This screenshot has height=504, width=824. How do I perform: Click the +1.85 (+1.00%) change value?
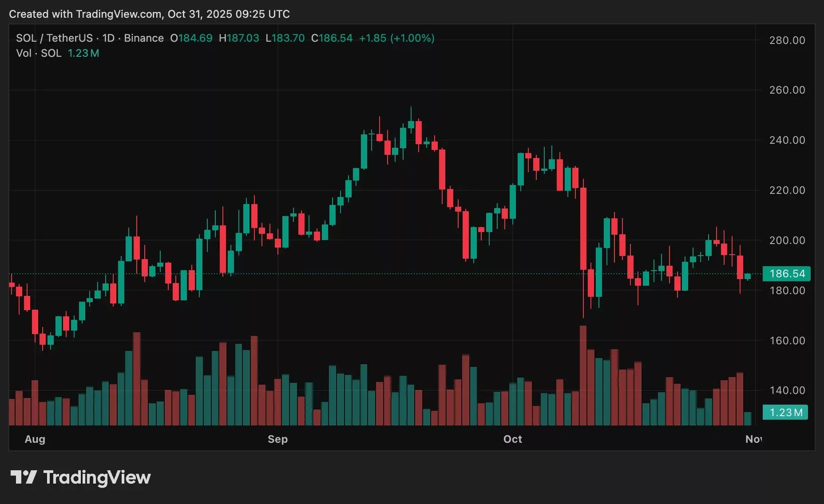pyautogui.click(x=396, y=38)
